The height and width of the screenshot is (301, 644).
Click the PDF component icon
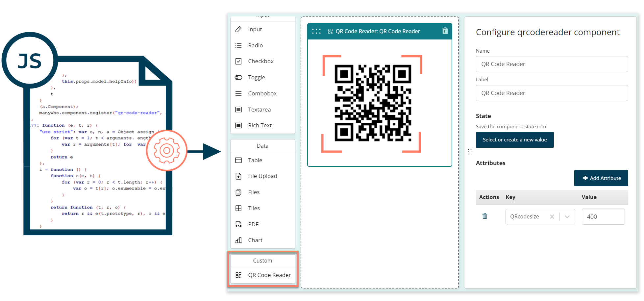[238, 224]
